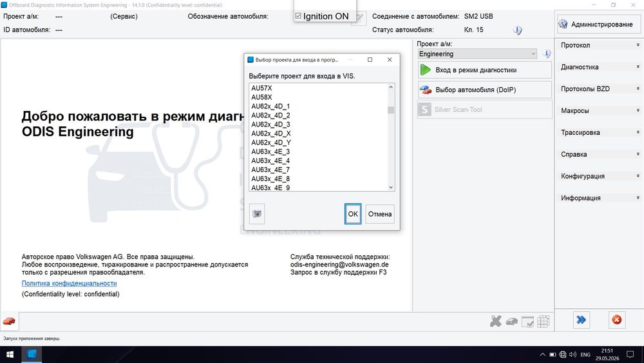The width and height of the screenshot is (644, 363).
Task: Select project AU62x_4D_1
Action: click(x=270, y=106)
